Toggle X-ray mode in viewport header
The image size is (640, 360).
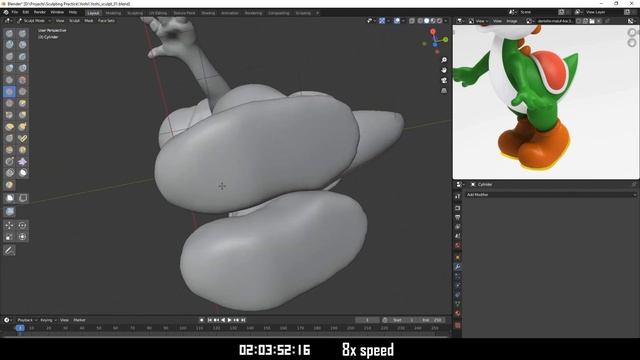click(412, 21)
